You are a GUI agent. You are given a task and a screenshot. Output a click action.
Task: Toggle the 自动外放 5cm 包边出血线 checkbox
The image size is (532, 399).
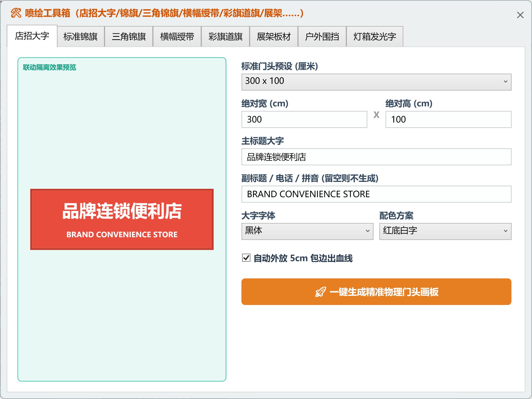point(246,258)
